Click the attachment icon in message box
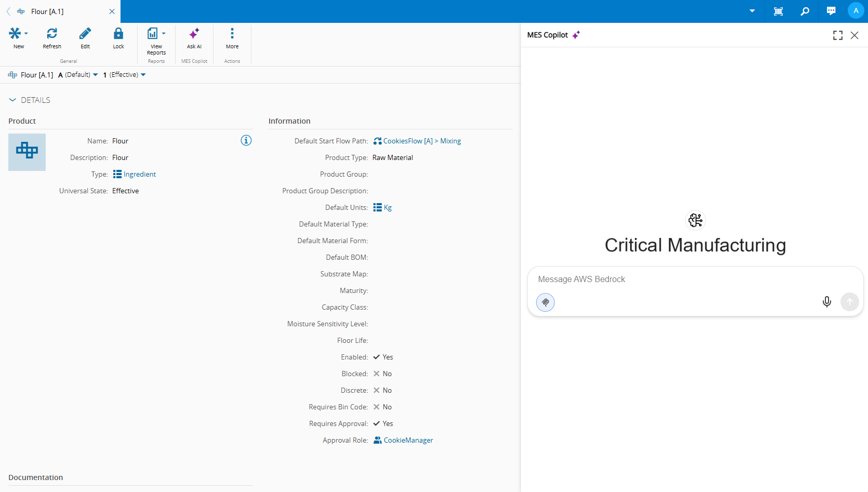 [545, 302]
